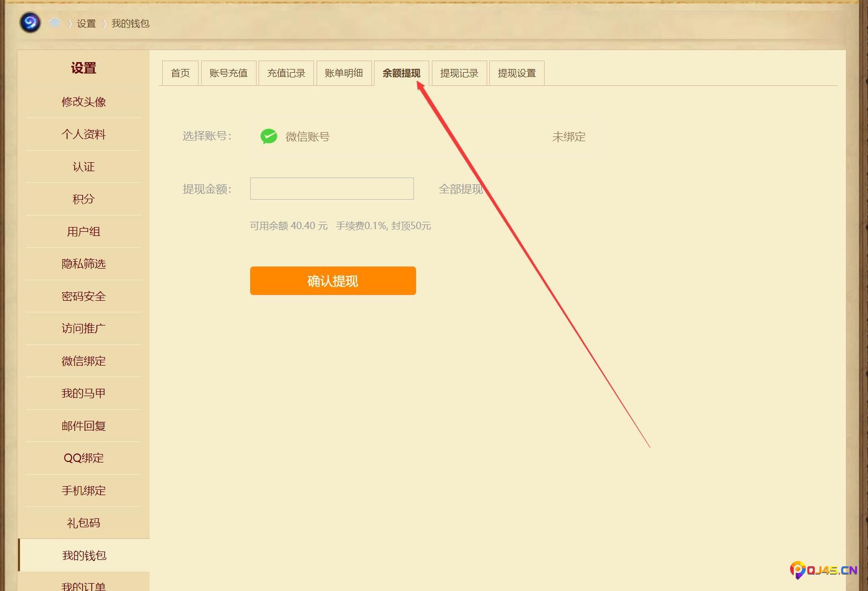Open the 提现记录 tab
Image resolution: width=868 pixels, height=591 pixels.
[459, 73]
